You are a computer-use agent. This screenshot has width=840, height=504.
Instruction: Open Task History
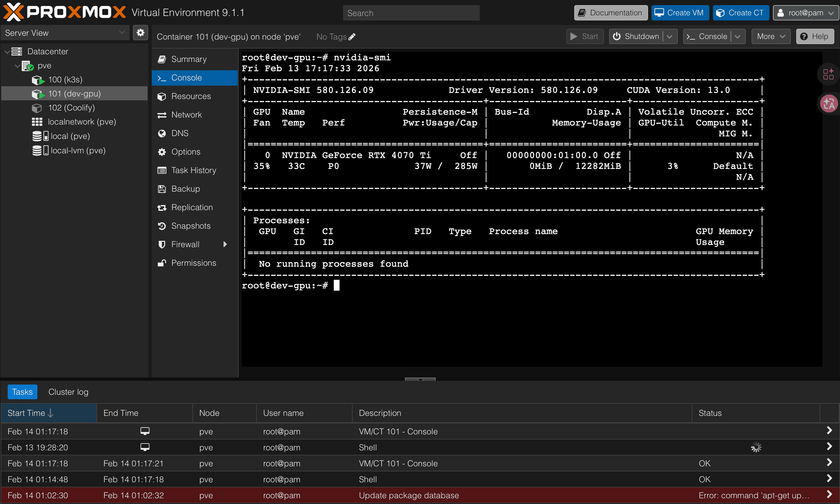tap(195, 170)
